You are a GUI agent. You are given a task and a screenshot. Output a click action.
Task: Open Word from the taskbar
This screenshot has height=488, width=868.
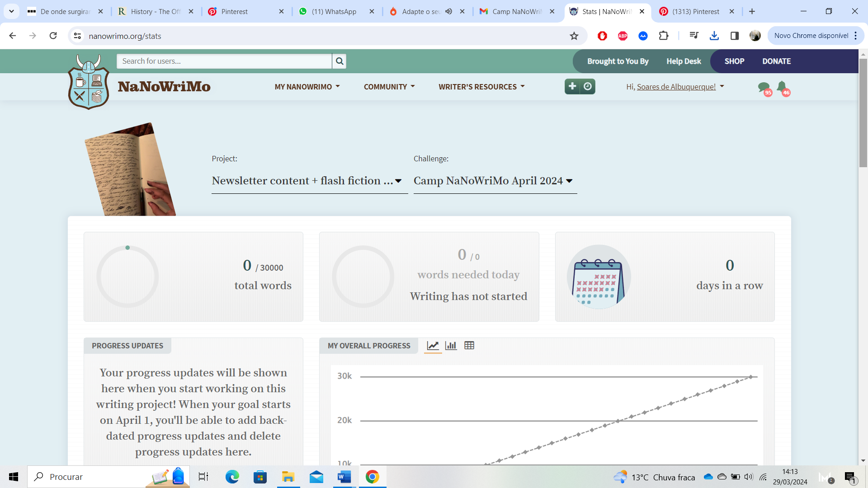[344, 477]
